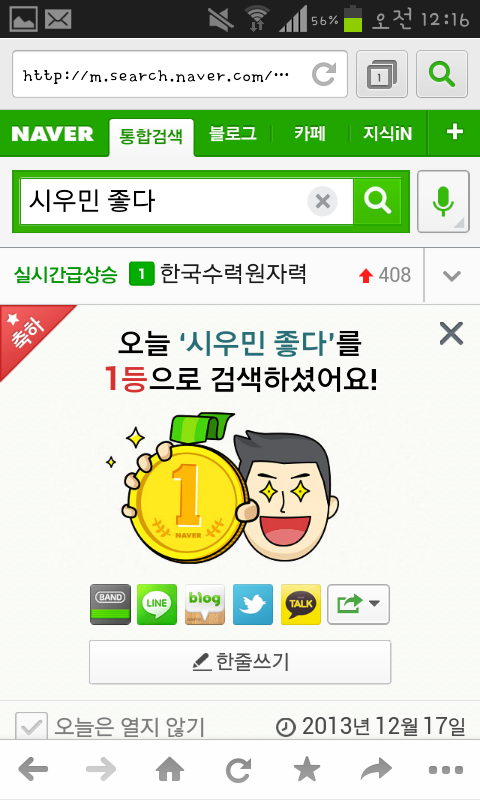Expand the 실시간급상승 trending list chevron
This screenshot has height=800, width=480.
tap(452, 276)
